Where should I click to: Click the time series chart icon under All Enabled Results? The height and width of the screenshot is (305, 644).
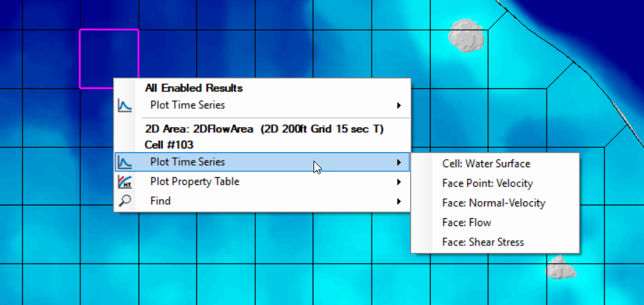click(x=124, y=106)
